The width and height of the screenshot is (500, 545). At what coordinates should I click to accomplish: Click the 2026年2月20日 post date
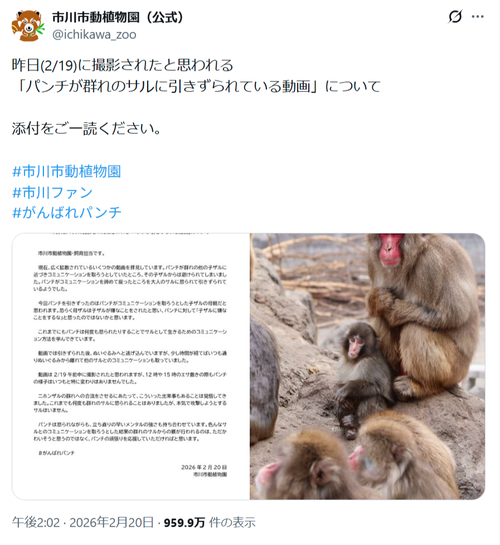pos(112,522)
